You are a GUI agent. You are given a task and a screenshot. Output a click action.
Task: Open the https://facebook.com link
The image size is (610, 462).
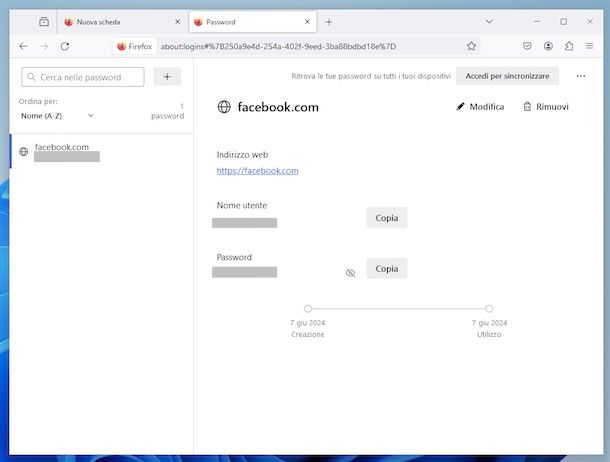pos(258,171)
